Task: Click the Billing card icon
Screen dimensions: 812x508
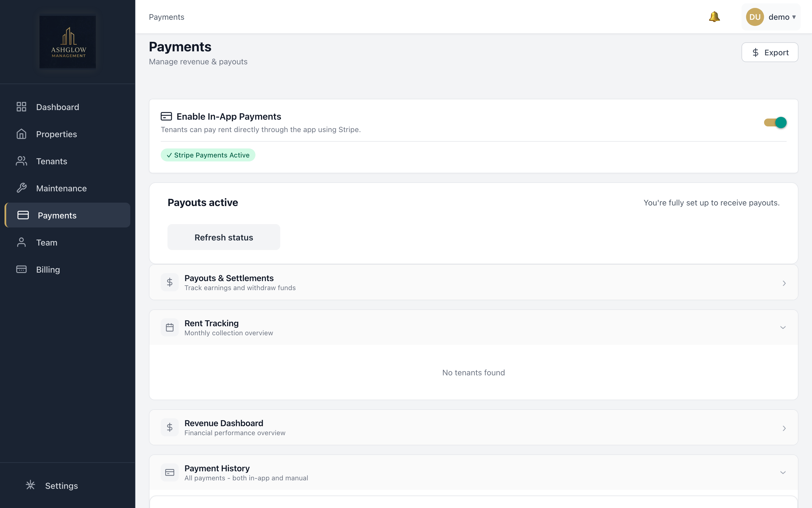Action: [x=21, y=270]
